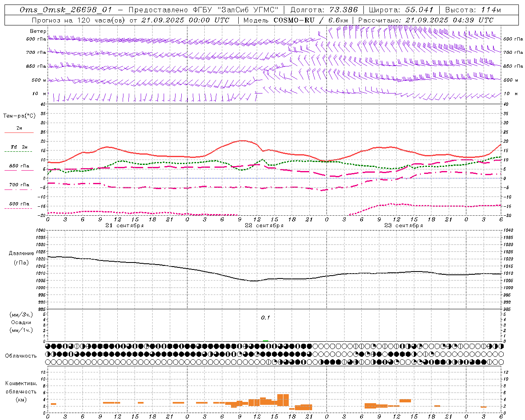Click the elevation text "Высота: 114м"
Image resolution: width=525 pixels, height=420 pixels.
click(x=473, y=10)
